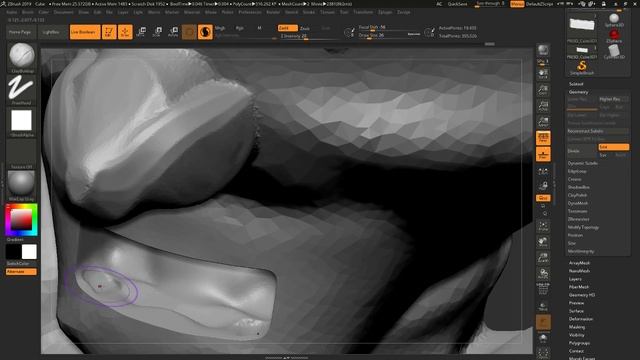640x360 pixels.
Task: Click the Gizmo 3D icon
Action: (189, 32)
